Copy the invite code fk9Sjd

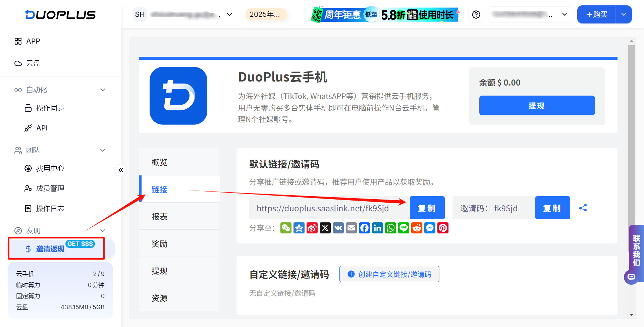[552, 208]
